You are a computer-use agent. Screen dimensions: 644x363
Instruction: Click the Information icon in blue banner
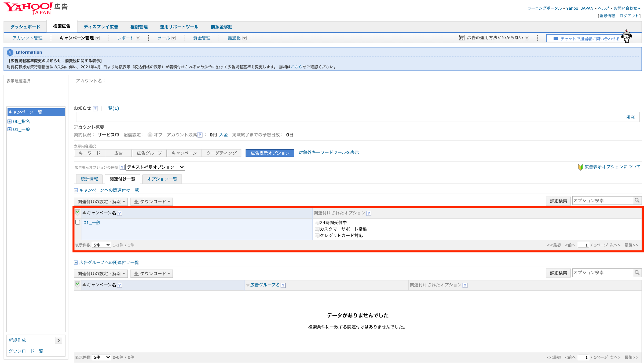[x=10, y=52]
